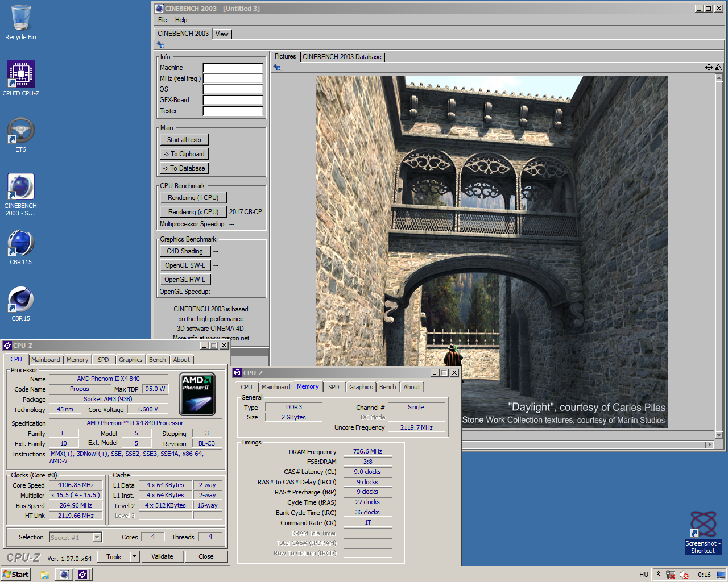Click vertical scrollbar down arrow in picture panel
This screenshot has height=582, width=728.
(719, 435)
